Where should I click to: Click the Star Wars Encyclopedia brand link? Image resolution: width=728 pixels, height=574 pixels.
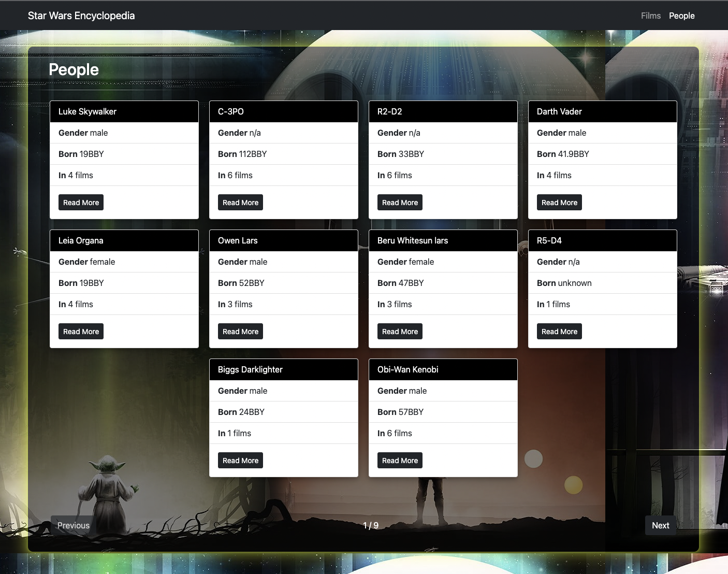tap(81, 16)
